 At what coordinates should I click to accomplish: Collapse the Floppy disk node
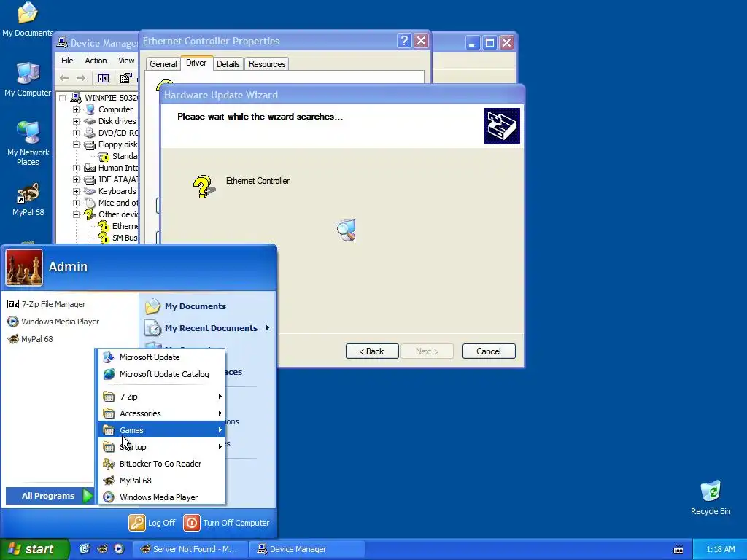point(76,144)
